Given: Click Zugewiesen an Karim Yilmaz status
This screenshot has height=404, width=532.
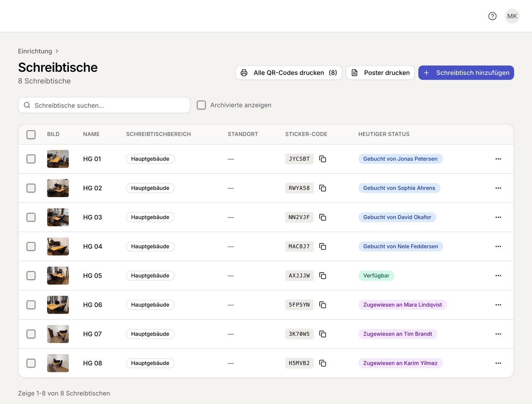Looking at the screenshot, I should (401, 363).
